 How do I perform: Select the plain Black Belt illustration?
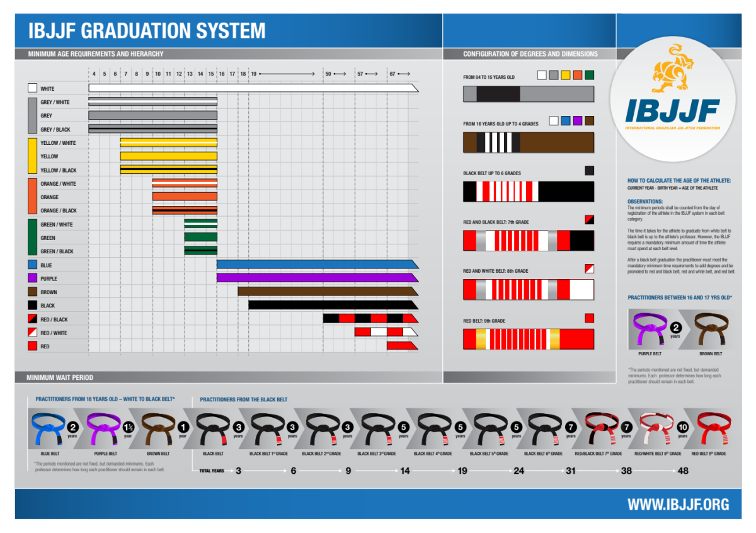pyautogui.click(x=213, y=429)
